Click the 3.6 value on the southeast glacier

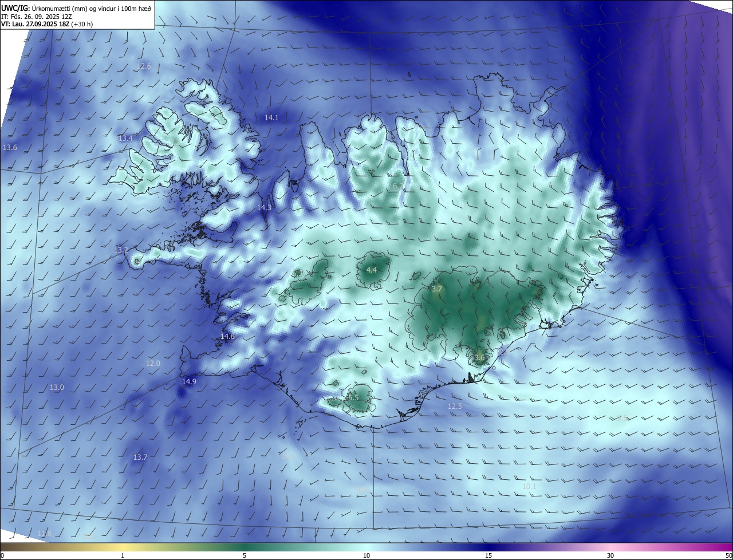pos(479,358)
